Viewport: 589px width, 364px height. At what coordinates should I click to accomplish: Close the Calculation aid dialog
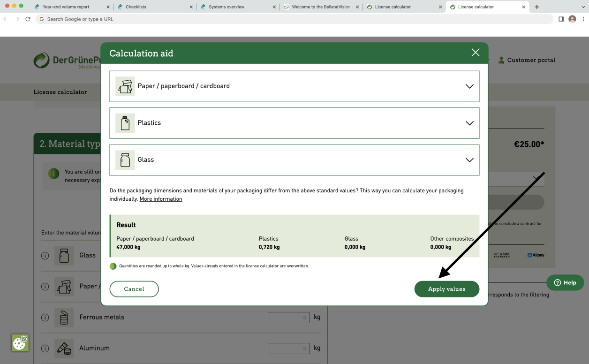(475, 53)
